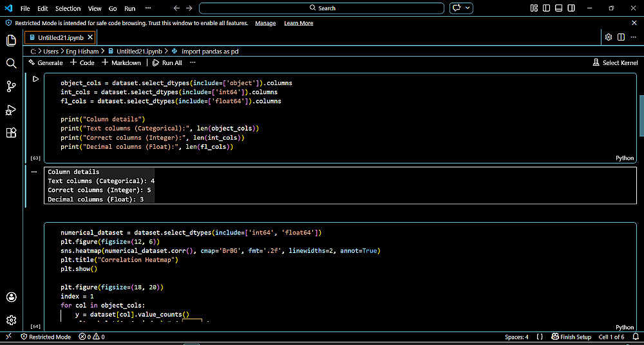This screenshot has width=644, height=345.
Task: Split the editor right
Action: click(621, 37)
